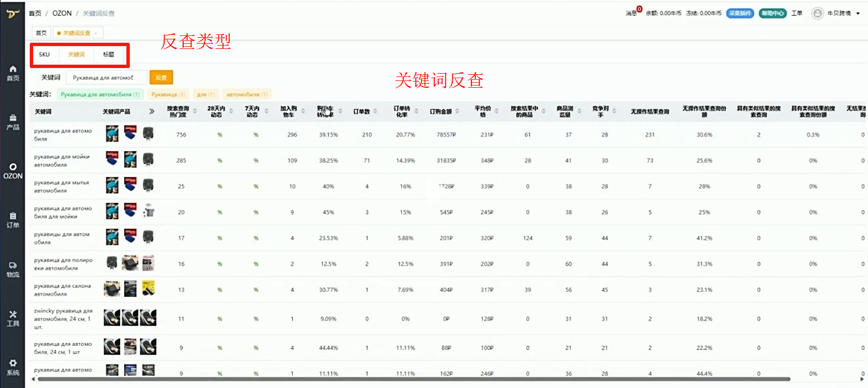Open the 采集插件 button
Viewport: 868px width, 388px height.
[x=739, y=13]
